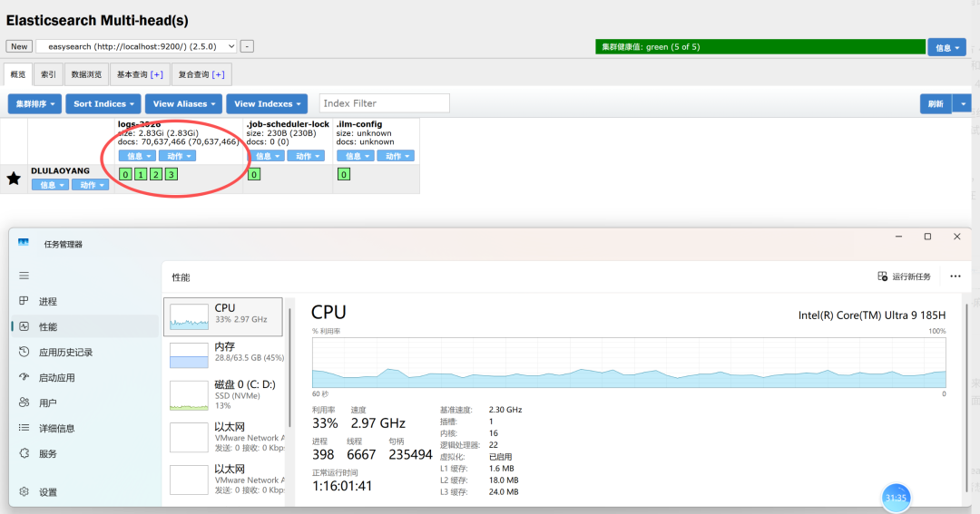The height and width of the screenshot is (514, 980).
Task: Switch to the 概览 overview tab
Action: pos(18,74)
